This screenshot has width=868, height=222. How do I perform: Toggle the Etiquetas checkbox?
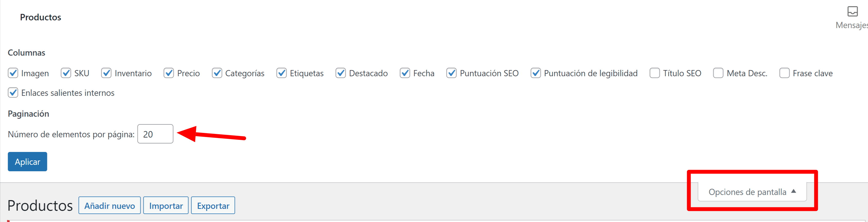(282, 73)
